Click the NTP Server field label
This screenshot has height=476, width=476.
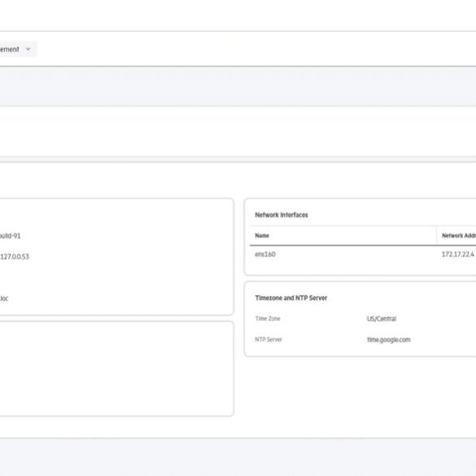(x=269, y=339)
